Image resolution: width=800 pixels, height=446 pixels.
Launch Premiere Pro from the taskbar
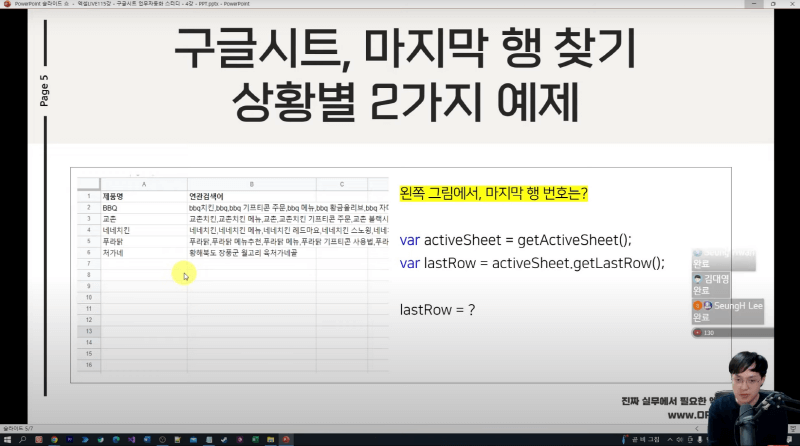coord(70,439)
